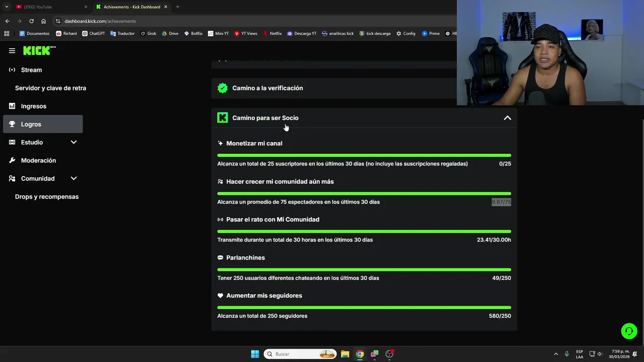
Task: Open the BotRix bookmark
Action: pyautogui.click(x=193, y=34)
